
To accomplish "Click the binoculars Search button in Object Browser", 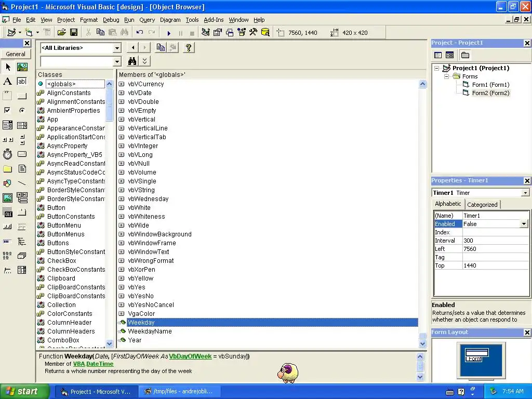I will pyautogui.click(x=132, y=61).
